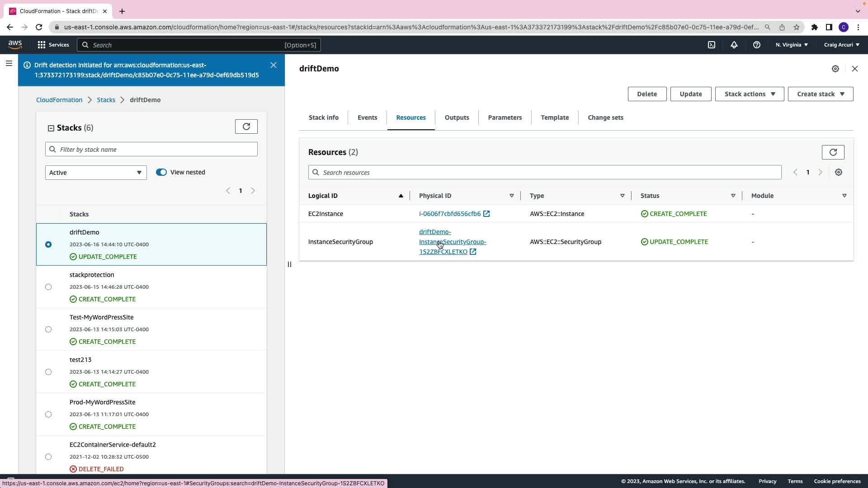Screen dimensions: 868x488
Task: Open the N. Virginia region menu
Action: 792,45
